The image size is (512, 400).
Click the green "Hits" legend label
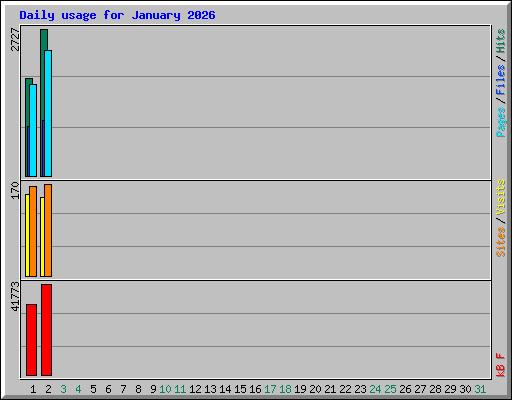coord(500,41)
